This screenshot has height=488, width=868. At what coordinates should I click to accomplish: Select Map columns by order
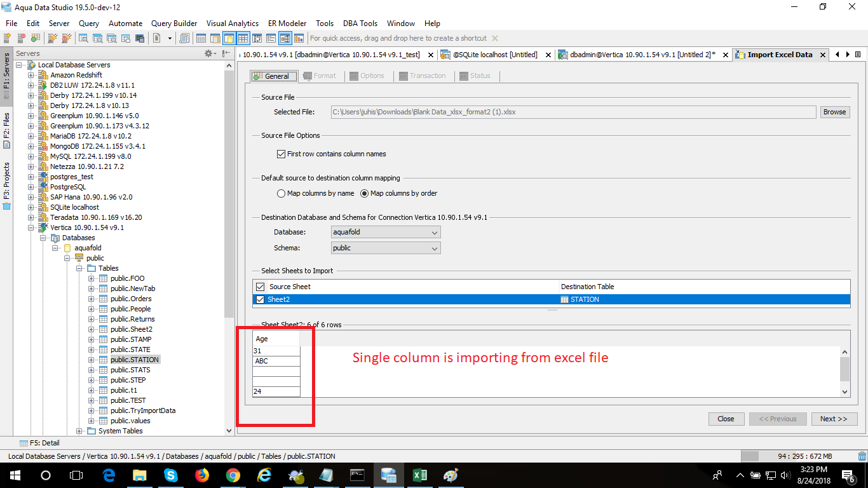click(365, 193)
